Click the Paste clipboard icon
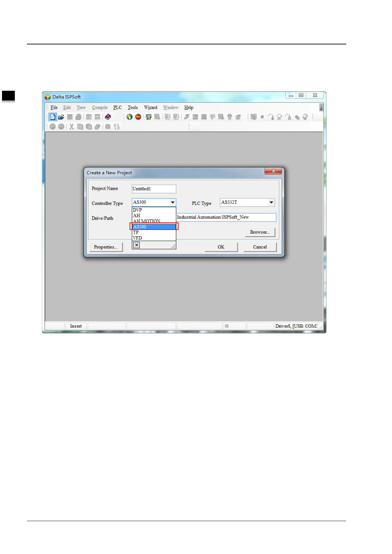Image resolution: width=392 pixels, height=554 pixels. click(x=89, y=127)
